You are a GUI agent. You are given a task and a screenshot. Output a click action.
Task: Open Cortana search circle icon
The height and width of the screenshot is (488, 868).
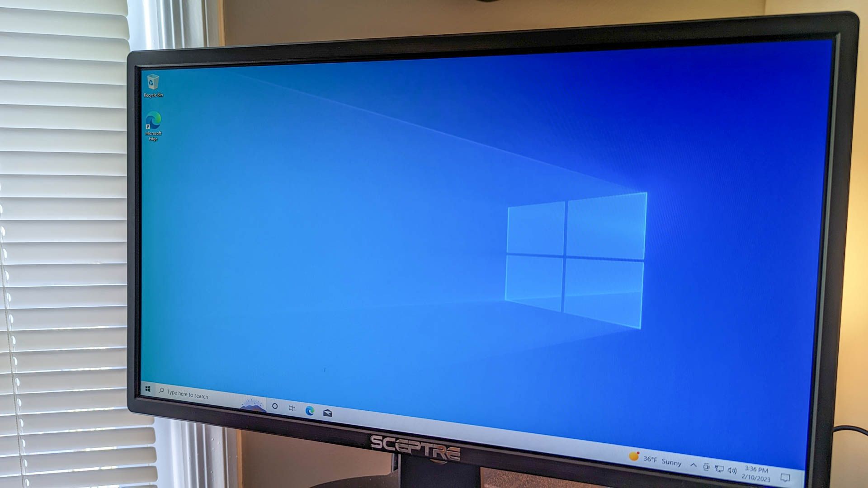pos(275,406)
